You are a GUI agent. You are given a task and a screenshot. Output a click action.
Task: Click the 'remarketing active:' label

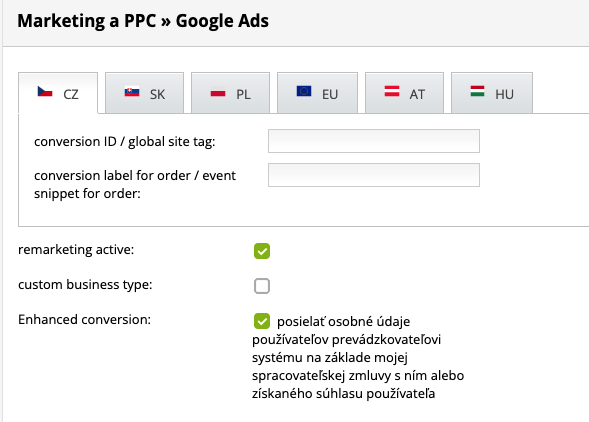pos(76,250)
